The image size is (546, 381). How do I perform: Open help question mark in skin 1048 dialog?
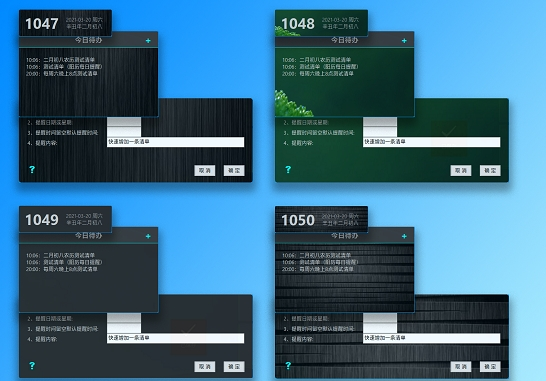click(x=288, y=170)
